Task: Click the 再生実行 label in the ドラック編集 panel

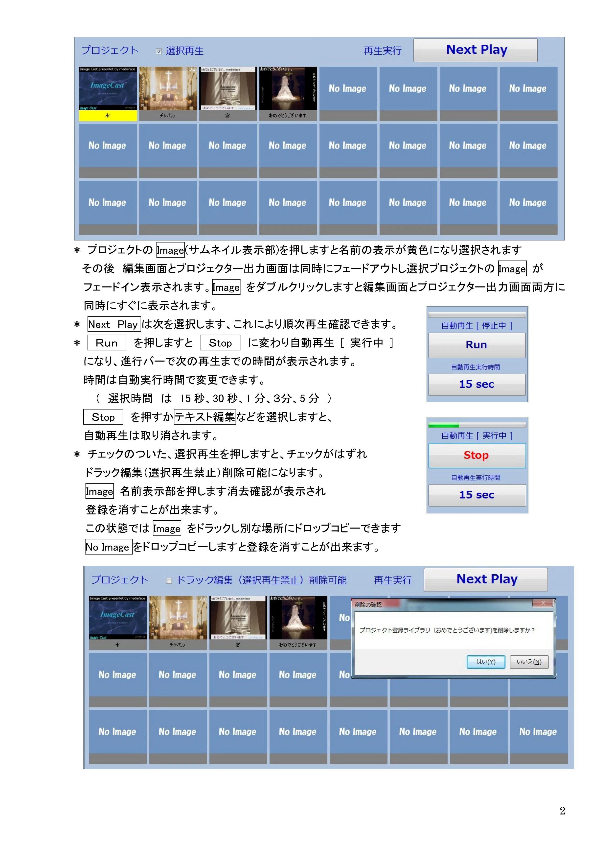Action: (x=392, y=580)
